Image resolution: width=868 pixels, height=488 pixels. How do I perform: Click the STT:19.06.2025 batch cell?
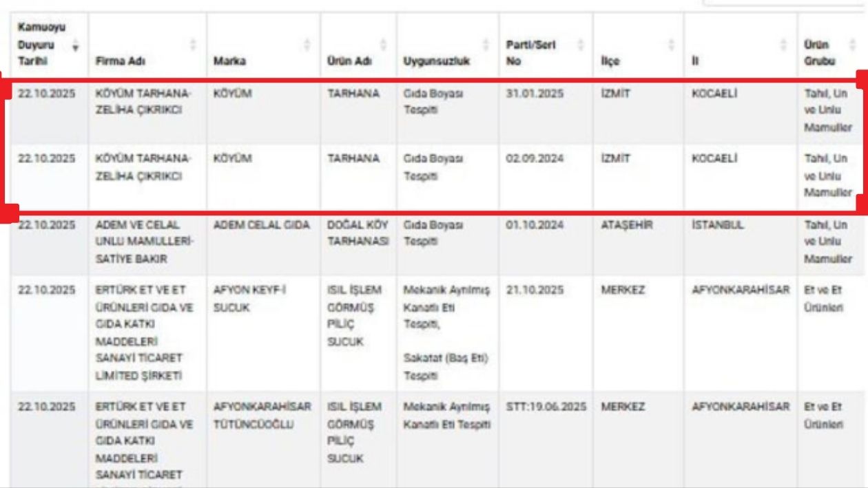pos(546,407)
